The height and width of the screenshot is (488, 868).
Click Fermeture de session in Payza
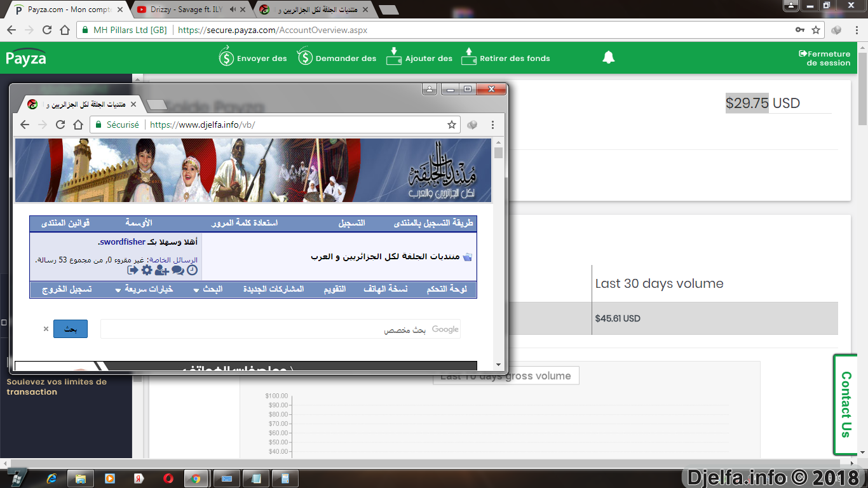[x=825, y=58]
